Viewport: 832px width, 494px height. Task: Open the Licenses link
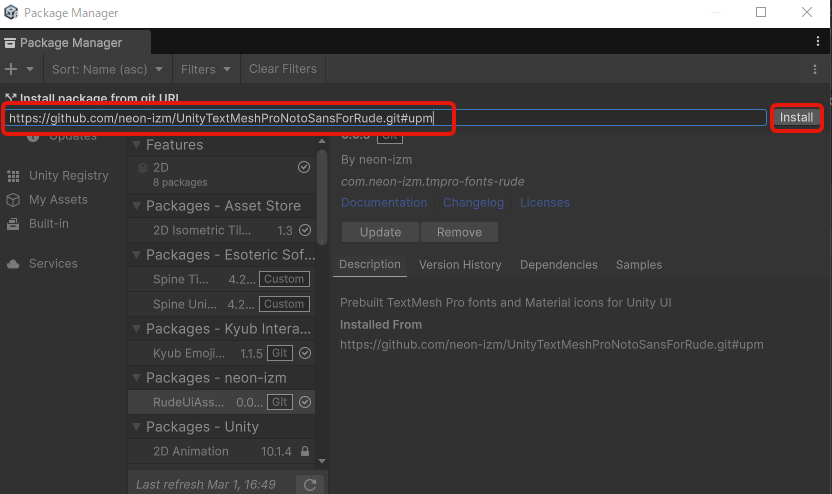tap(544, 203)
